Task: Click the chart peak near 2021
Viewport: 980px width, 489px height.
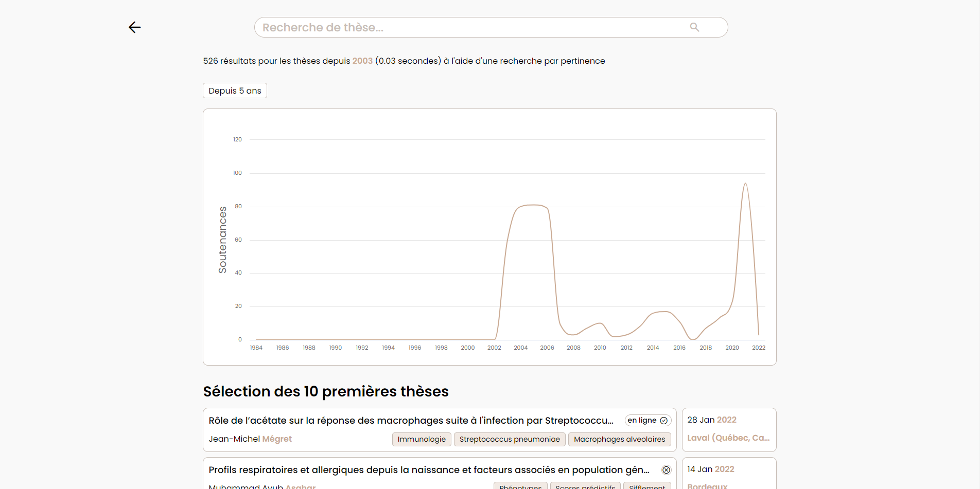Action: [x=745, y=184]
